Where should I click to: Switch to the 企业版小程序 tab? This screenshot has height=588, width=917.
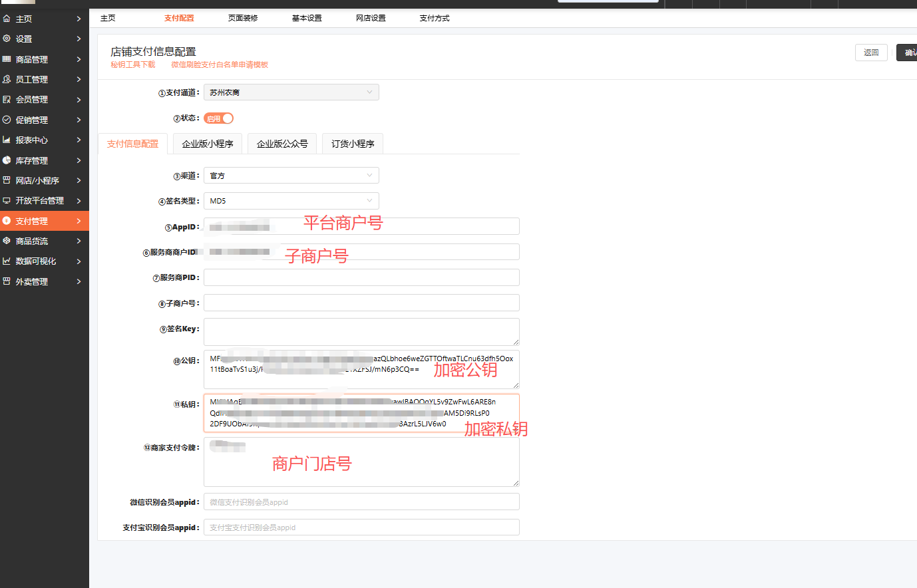tap(208, 144)
